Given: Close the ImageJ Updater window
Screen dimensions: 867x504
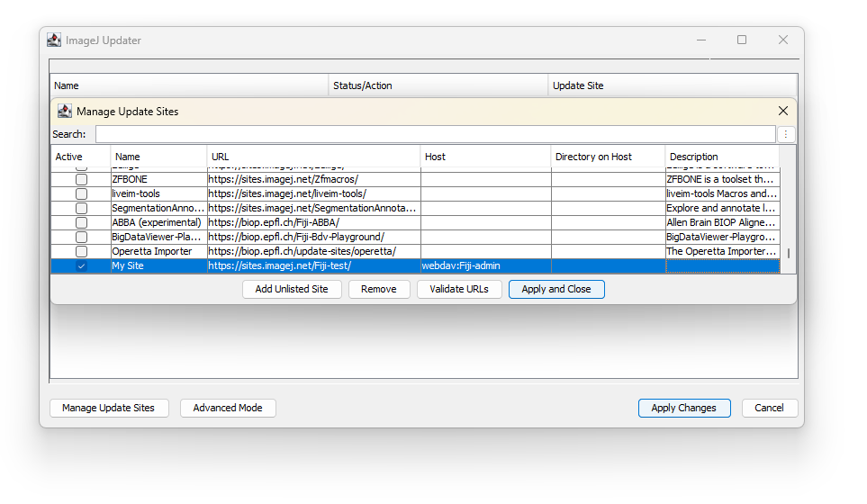Looking at the screenshot, I should point(783,40).
